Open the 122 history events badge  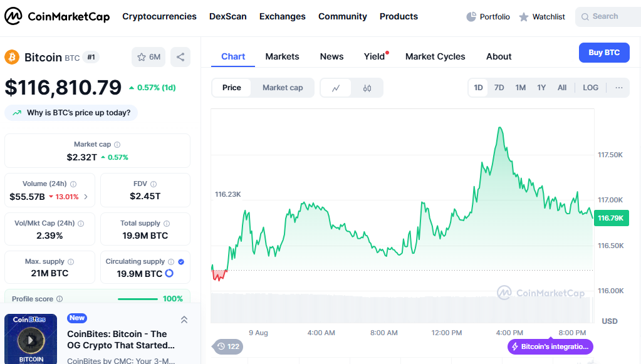pos(227,346)
